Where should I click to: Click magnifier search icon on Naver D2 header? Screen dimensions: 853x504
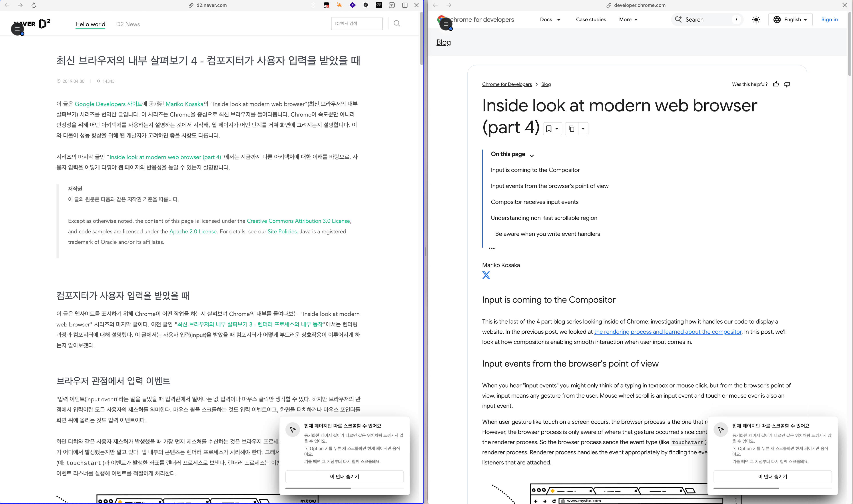pyautogui.click(x=397, y=23)
